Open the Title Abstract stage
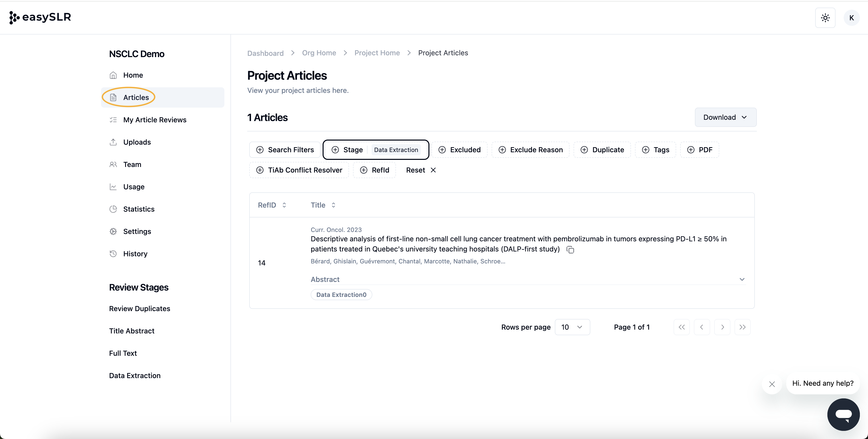 [132, 331]
